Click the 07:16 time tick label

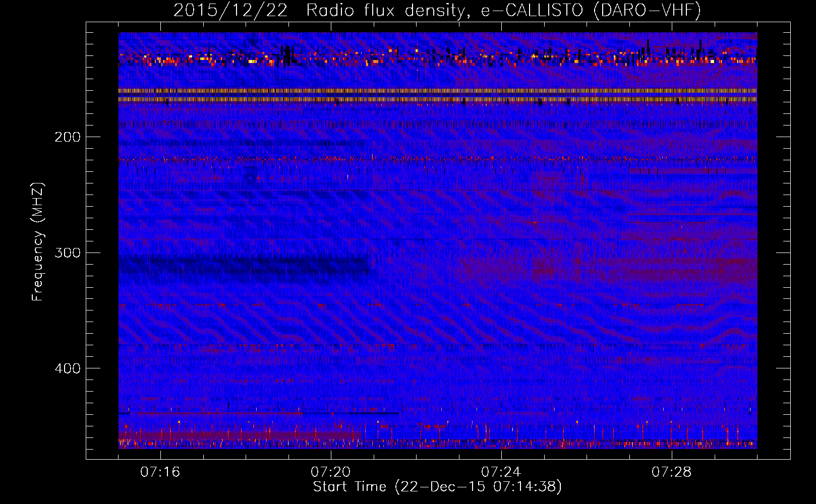160,472
